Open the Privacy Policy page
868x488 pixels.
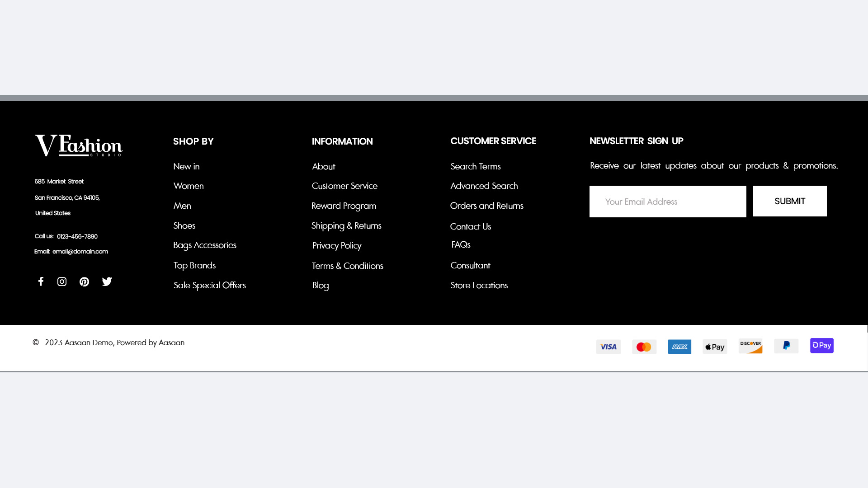336,245
